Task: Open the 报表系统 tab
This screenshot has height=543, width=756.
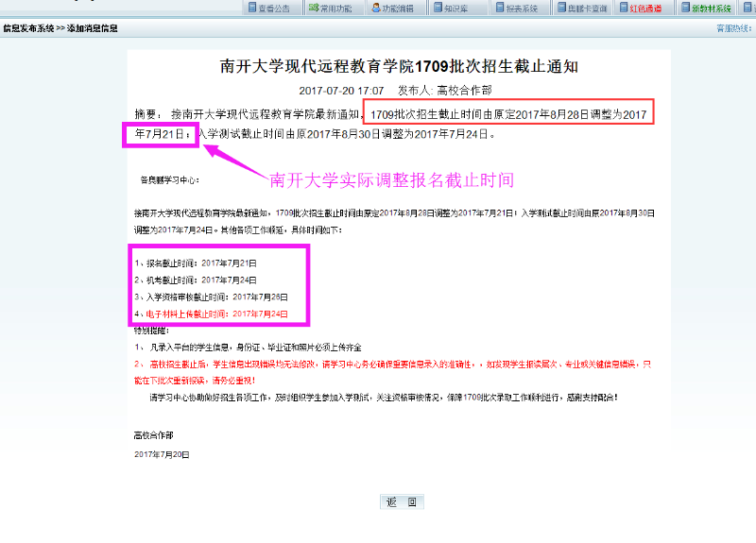Action: click(x=517, y=8)
